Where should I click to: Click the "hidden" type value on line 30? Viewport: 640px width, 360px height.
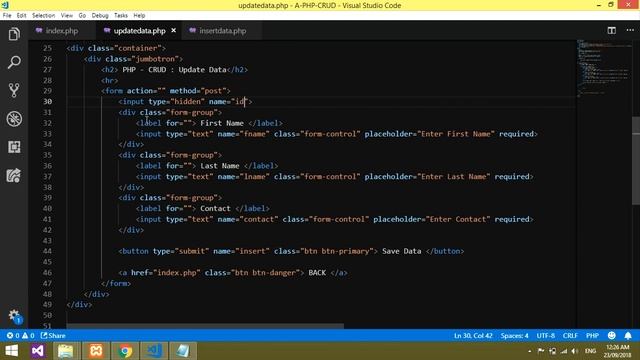point(187,102)
